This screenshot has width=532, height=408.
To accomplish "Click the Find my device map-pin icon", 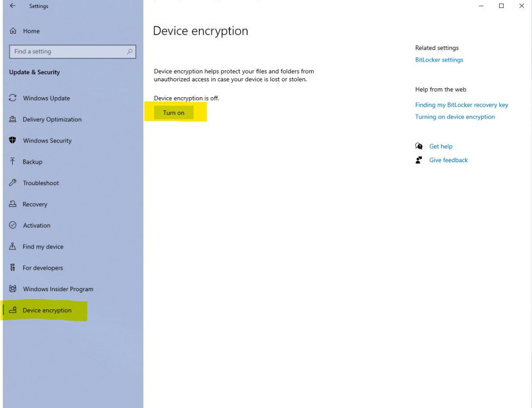I will click(13, 246).
